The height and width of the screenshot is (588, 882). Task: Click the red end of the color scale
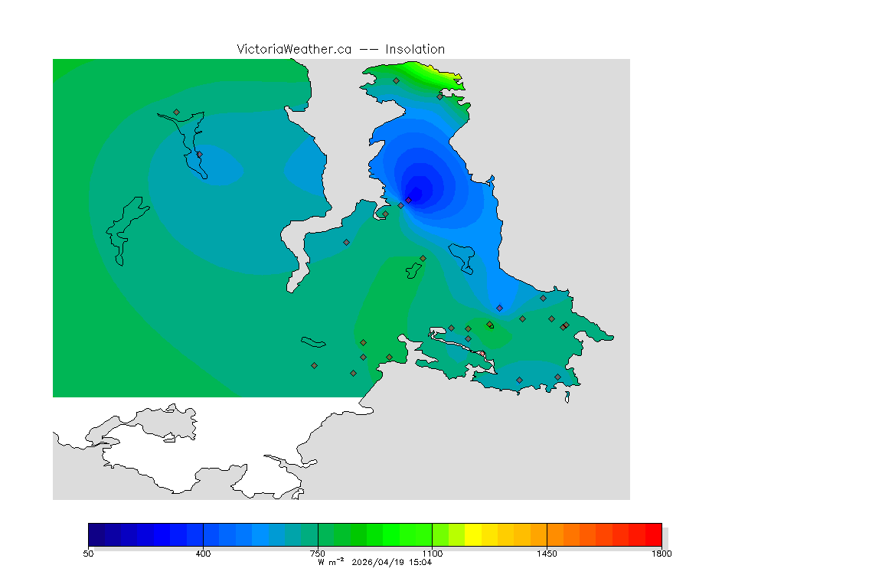(653, 534)
